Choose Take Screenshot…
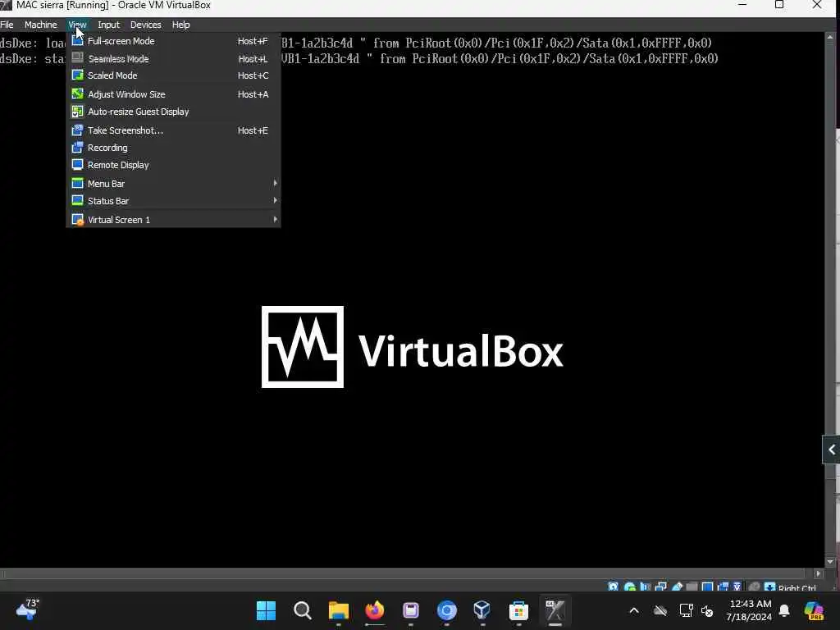Viewport: 840px width, 630px height. [x=174, y=130]
